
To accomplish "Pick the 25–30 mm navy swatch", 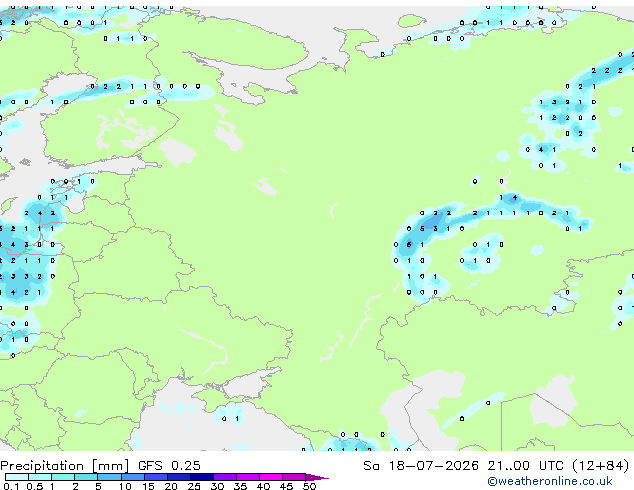I will [202, 477].
